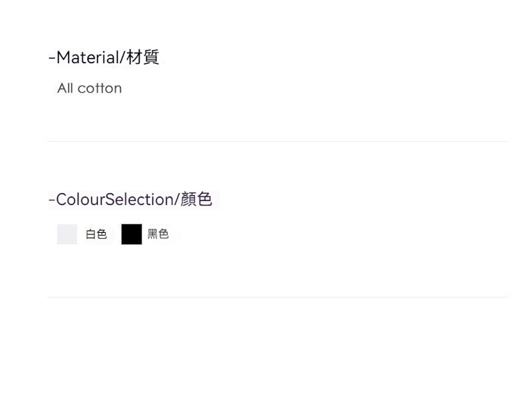532x394 pixels.
Task: Click the divider line below colour swatches
Action: [277, 297]
